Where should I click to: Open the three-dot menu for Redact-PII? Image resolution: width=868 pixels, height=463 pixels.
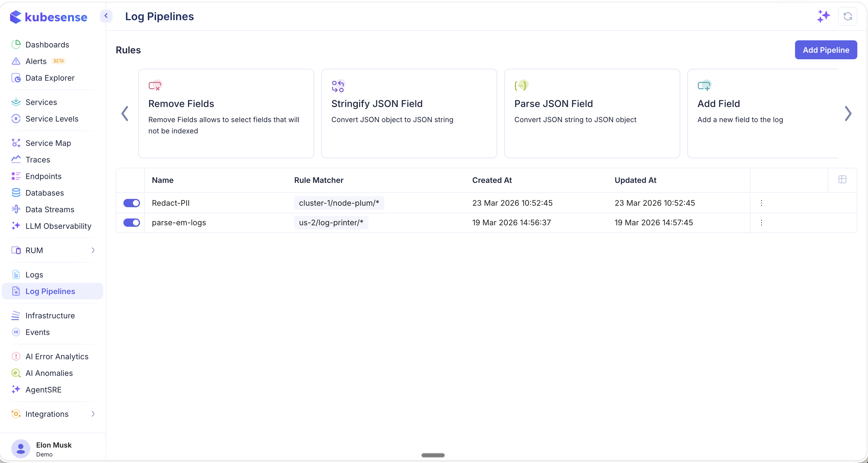[762, 203]
